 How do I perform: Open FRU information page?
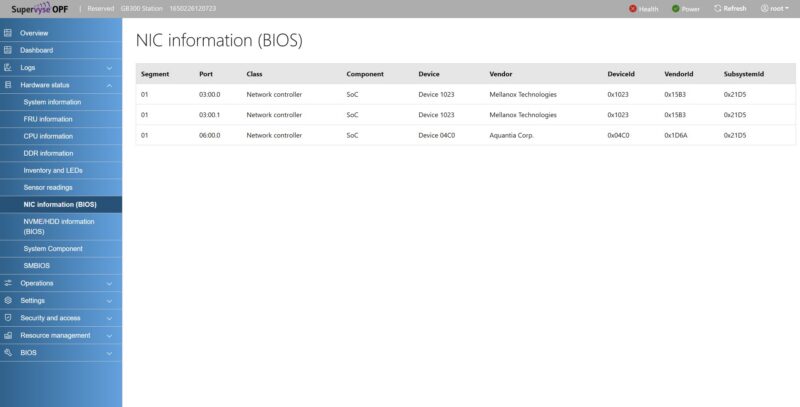coord(48,119)
